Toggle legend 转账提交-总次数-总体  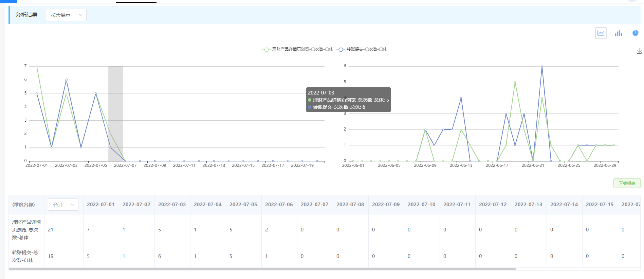[362, 49]
